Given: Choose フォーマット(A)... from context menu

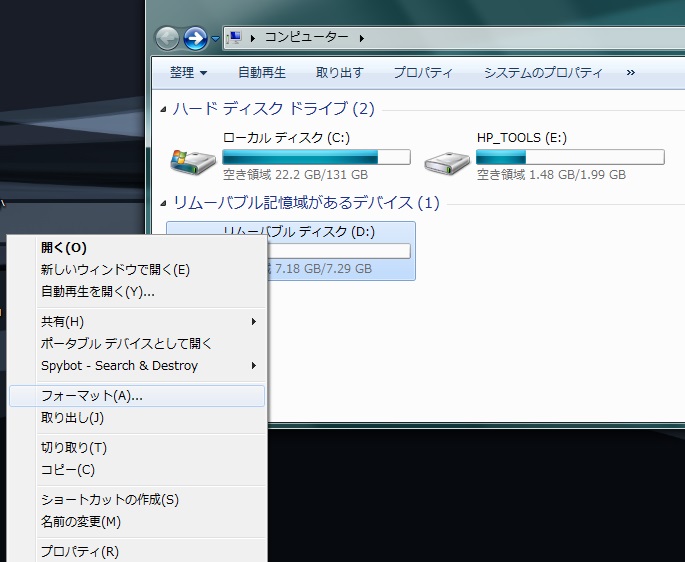Looking at the screenshot, I should [x=137, y=396].
